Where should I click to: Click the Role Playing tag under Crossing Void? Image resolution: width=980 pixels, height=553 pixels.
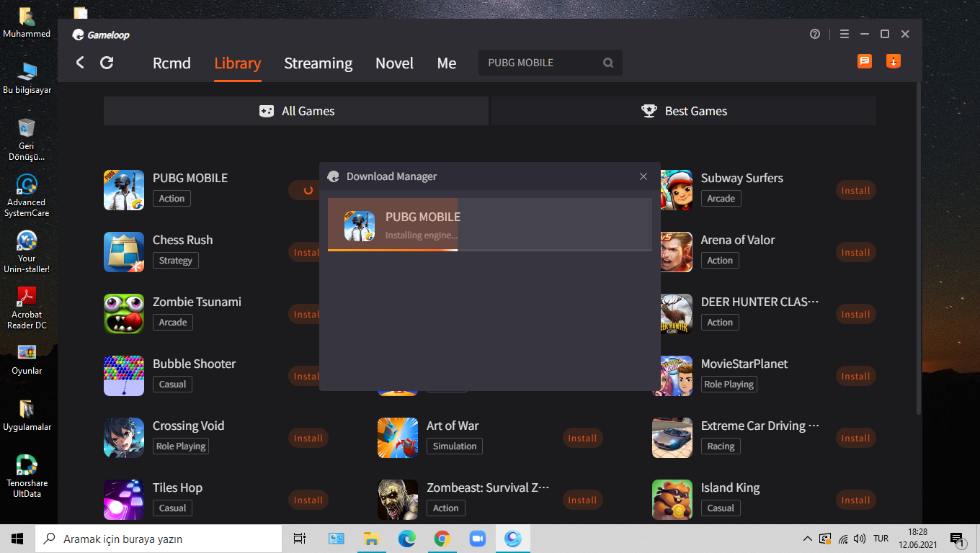pyautogui.click(x=181, y=446)
